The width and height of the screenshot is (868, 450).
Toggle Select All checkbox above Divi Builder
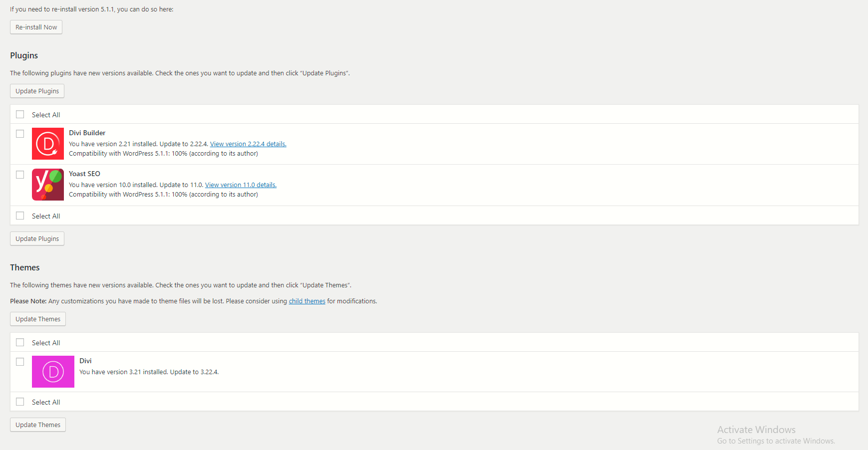tap(20, 114)
